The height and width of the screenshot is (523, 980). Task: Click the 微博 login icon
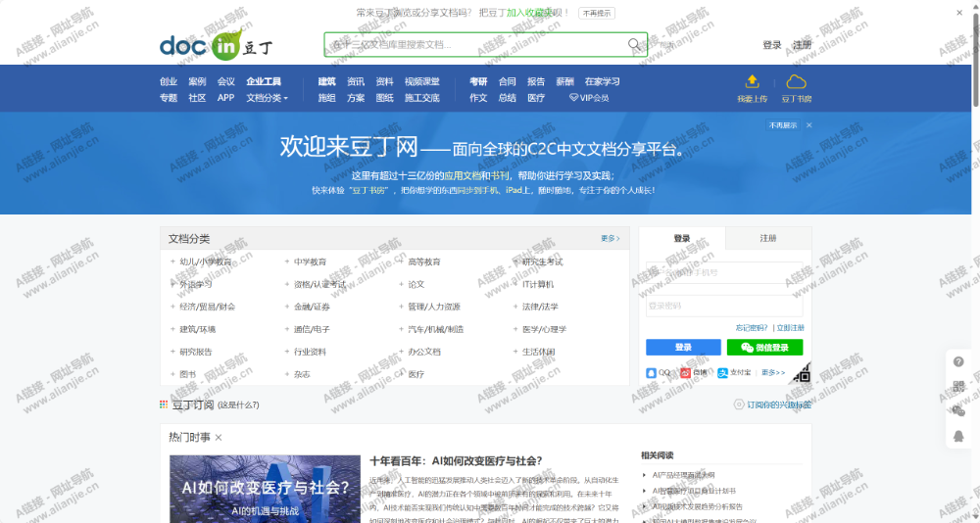[x=686, y=373]
